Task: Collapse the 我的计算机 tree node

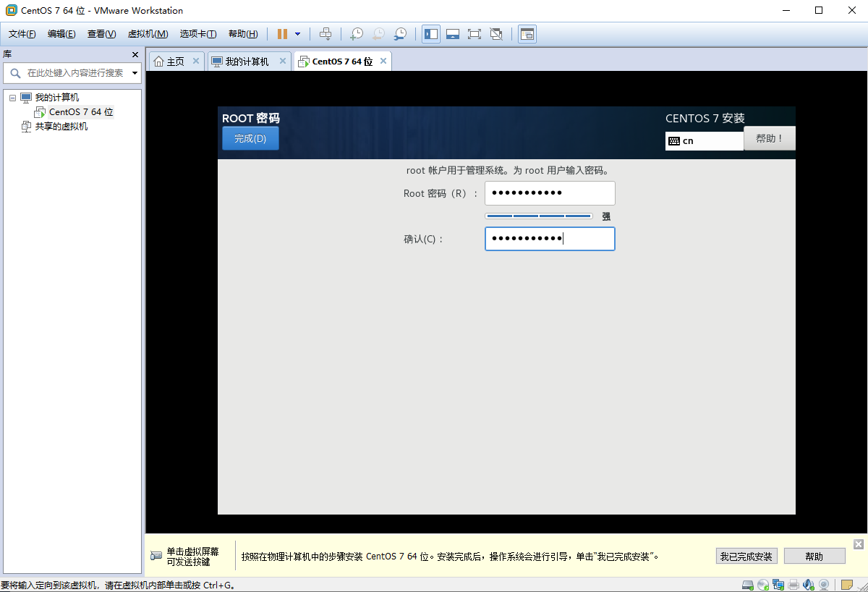Action: [12, 98]
